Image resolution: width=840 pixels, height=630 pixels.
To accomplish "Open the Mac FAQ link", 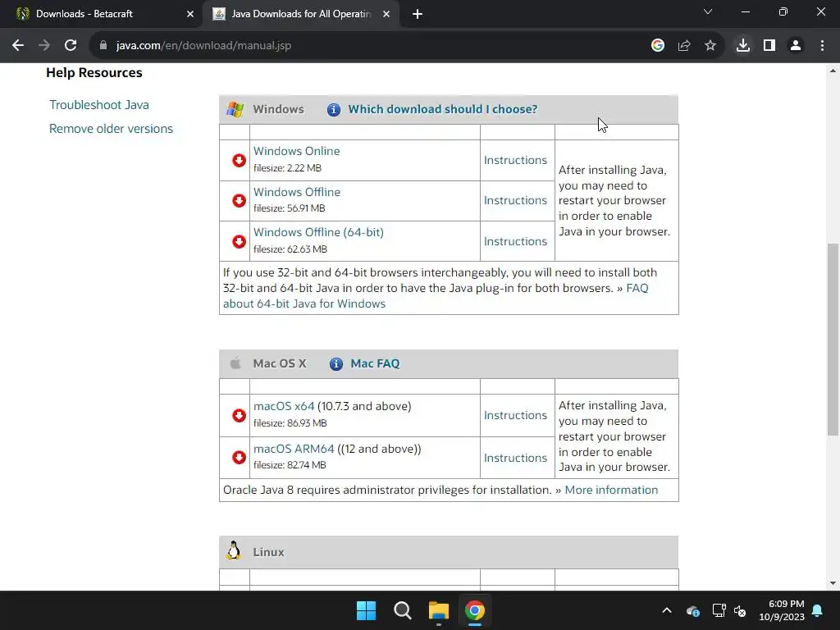I will (375, 363).
